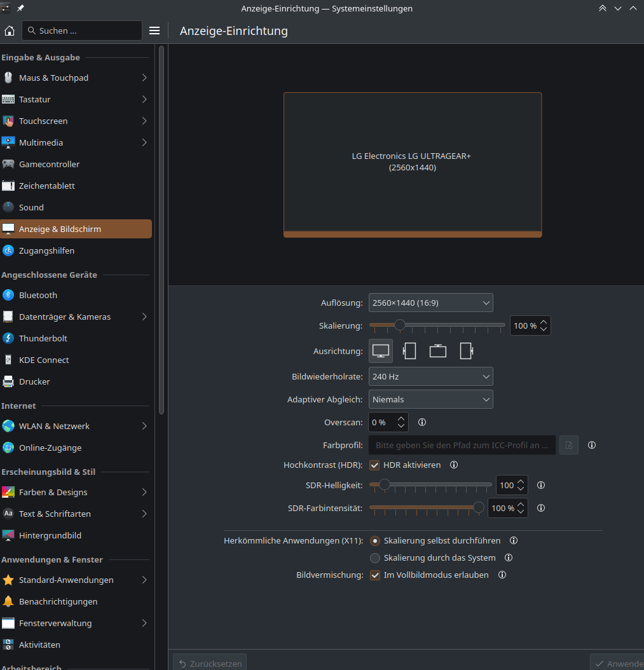Image resolution: width=644 pixels, height=670 pixels.
Task: Decrease the SDR-Helligkeit spinbox value
Action: 521,489
